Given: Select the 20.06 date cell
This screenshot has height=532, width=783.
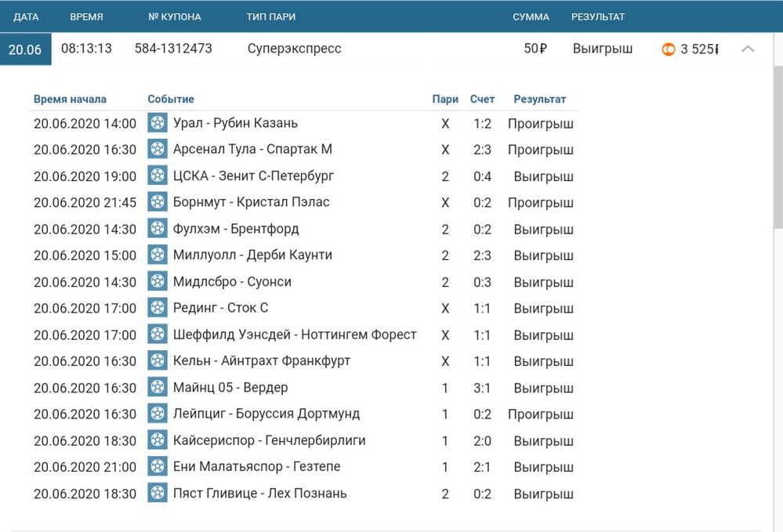Looking at the screenshot, I should point(25,49).
